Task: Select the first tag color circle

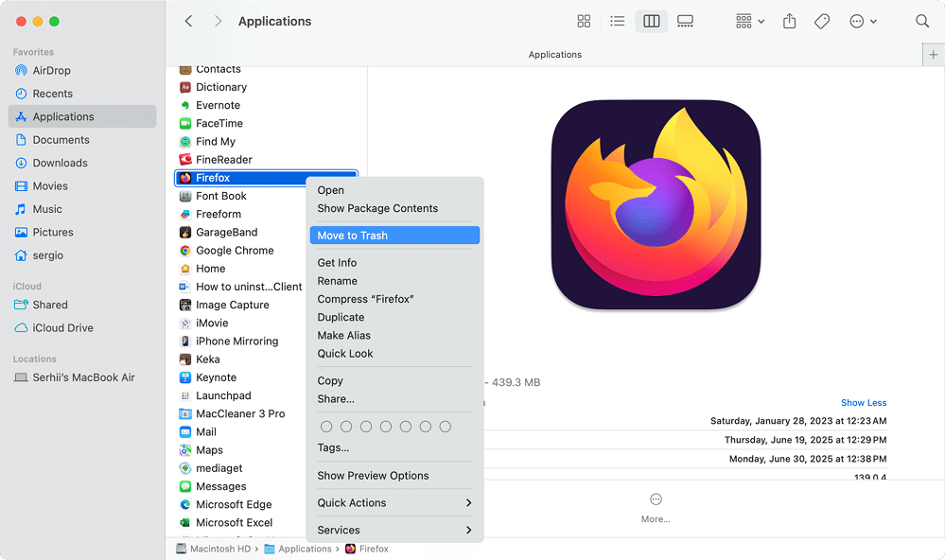Action: click(x=326, y=427)
